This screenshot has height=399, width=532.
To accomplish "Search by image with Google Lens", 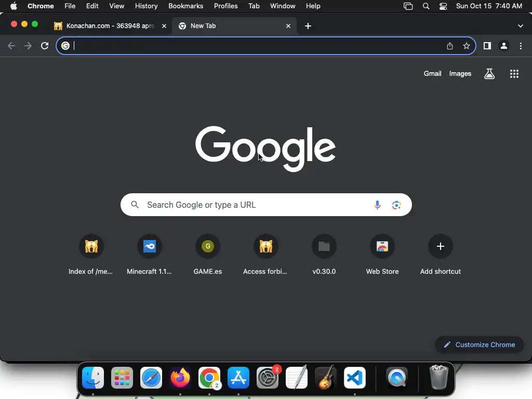I will 396,205.
